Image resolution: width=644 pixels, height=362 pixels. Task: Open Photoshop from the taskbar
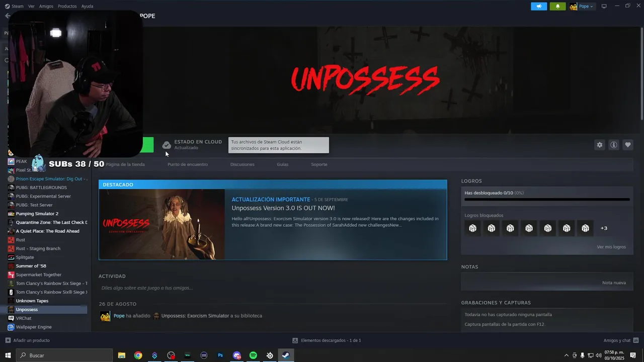click(220, 355)
